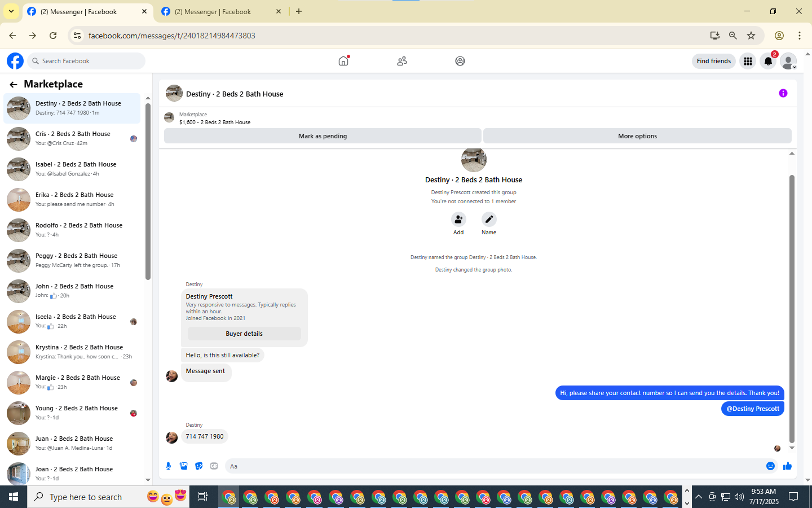Image resolution: width=812 pixels, height=508 pixels.
Task: Switch to the second Messenger tab
Action: [222, 11]
